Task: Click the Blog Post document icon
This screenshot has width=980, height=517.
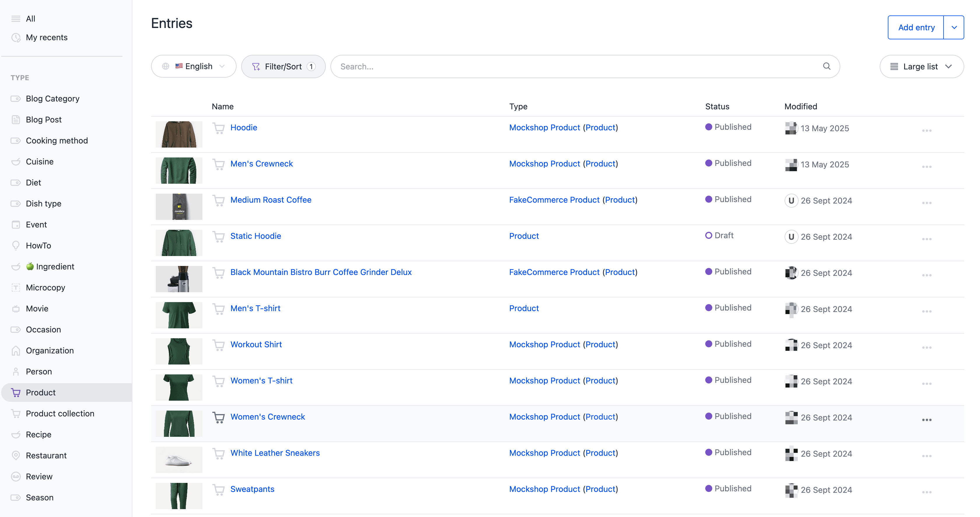Action: 15,120
